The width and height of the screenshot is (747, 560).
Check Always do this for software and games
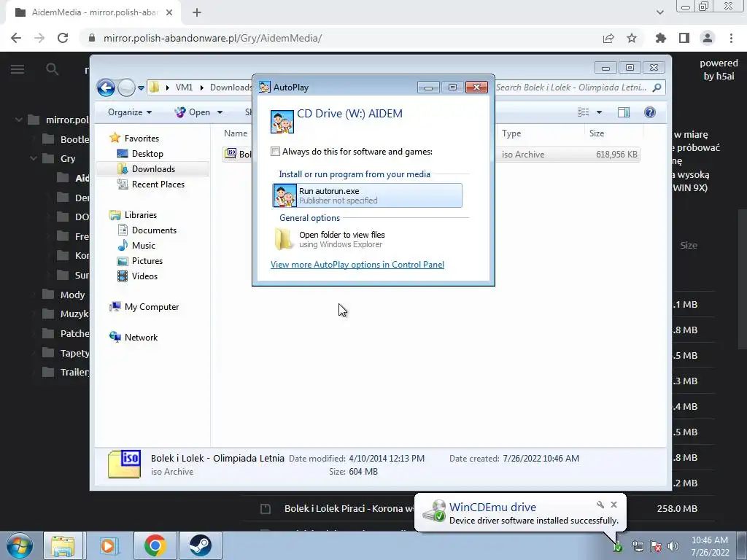click(275, 152)
